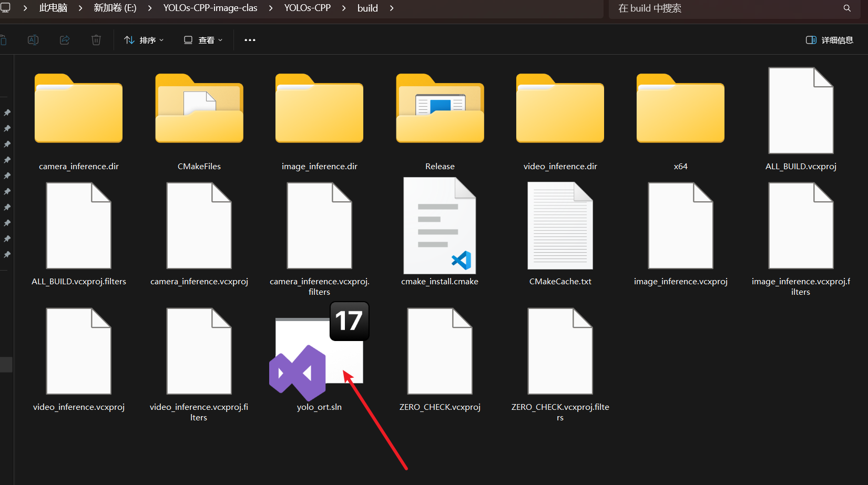This screenshot has width=868, height=485.
Task: Click the share toolbar icon
Action: click(65, 40)
